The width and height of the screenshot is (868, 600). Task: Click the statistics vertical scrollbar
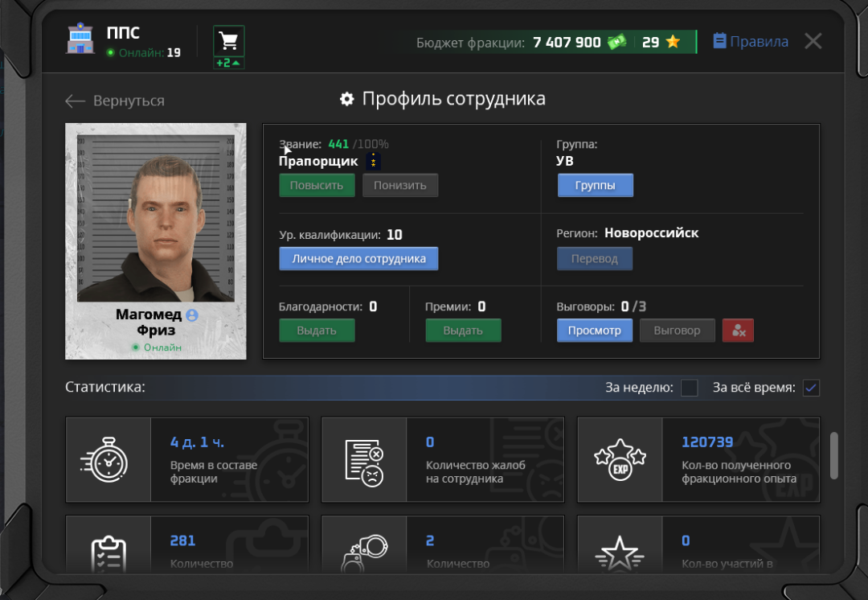pos(833,455)
